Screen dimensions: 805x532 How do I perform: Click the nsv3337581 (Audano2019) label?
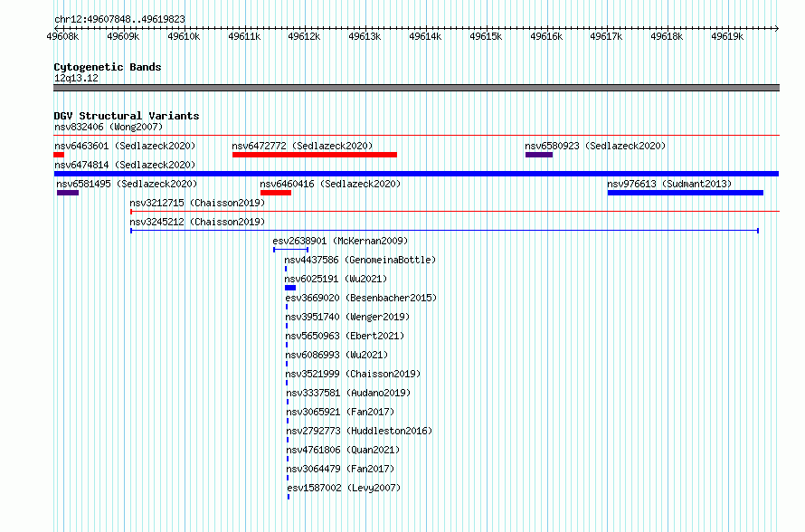pos(348,393)
